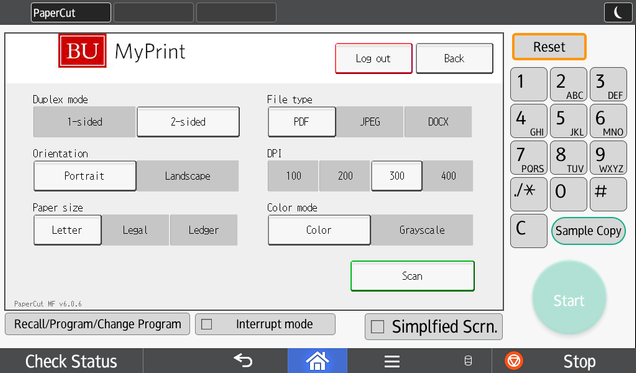The width and height of the screenshot is (636, 373).
Task: Tap the ./* keypad key
Action: tap(529, 194)
